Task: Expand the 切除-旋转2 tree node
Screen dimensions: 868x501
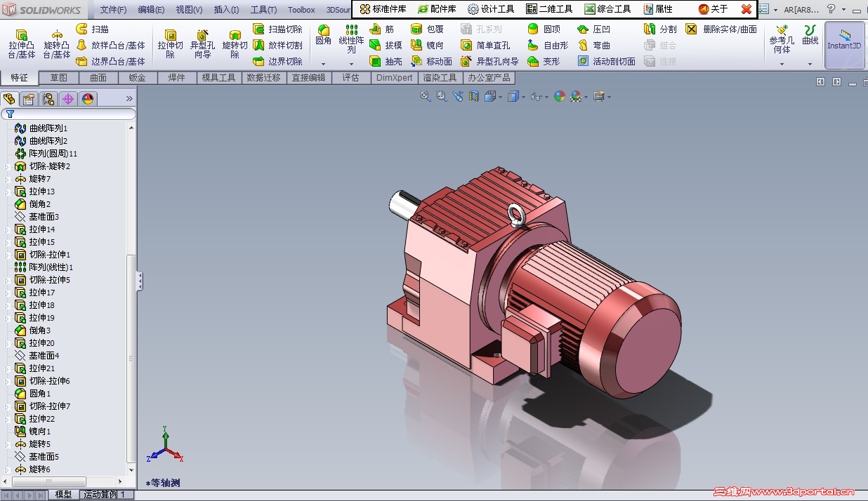Action: [8, 166]
